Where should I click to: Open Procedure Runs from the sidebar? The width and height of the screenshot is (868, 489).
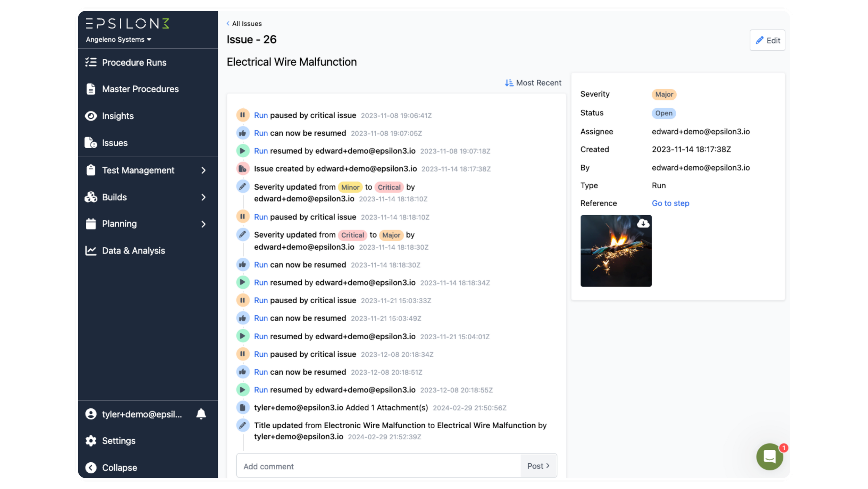pyautogui.click(x=134, y=63)
